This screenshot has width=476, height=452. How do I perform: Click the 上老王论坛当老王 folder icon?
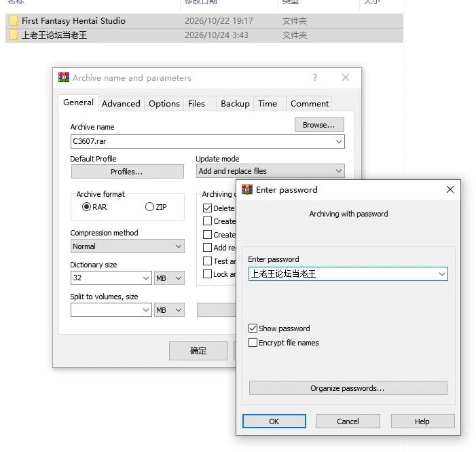(x=14, y=35)
